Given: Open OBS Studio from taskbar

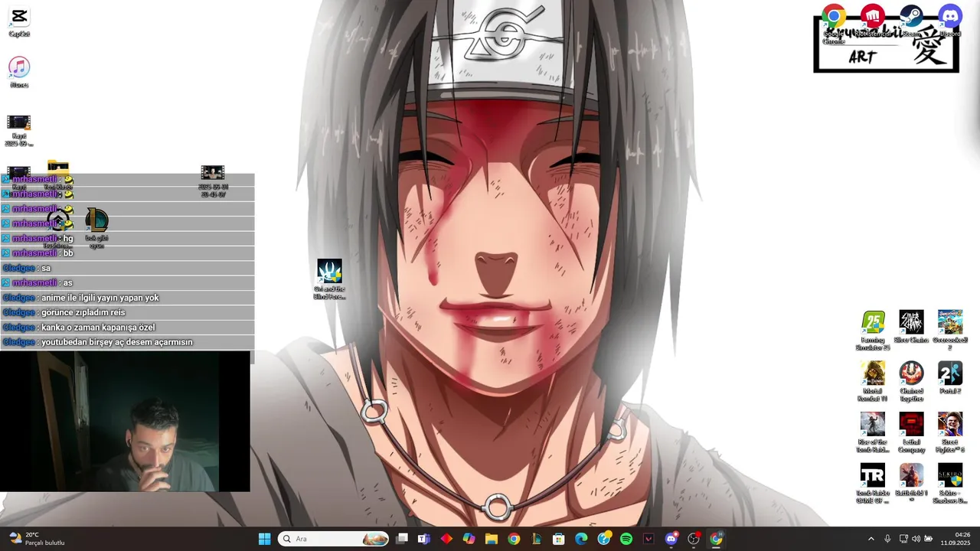Looking at the screenshot, I should click(694, 539).
